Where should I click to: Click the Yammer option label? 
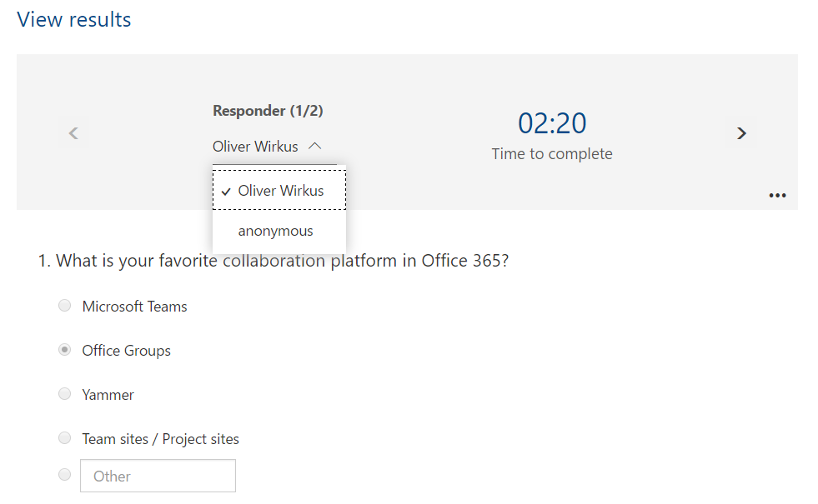tap(108, 395)
